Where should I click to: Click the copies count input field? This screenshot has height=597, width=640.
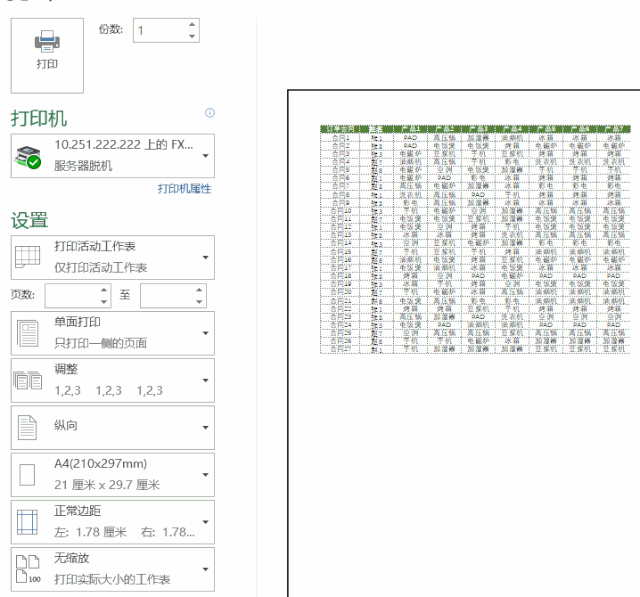click(x=160, y=30)
